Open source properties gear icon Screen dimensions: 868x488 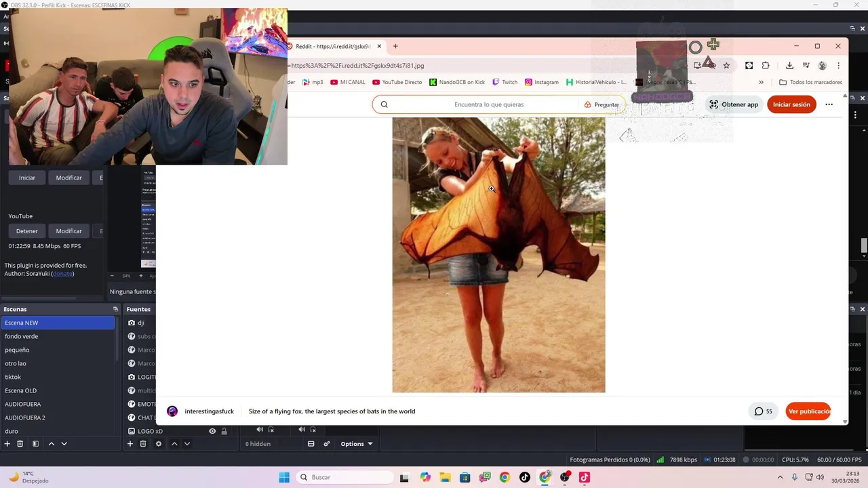click(x=159, y=444)
